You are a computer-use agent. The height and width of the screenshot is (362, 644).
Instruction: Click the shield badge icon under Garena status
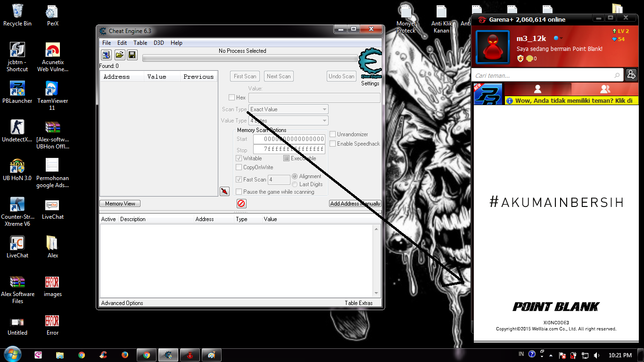[x=520, y=58]
